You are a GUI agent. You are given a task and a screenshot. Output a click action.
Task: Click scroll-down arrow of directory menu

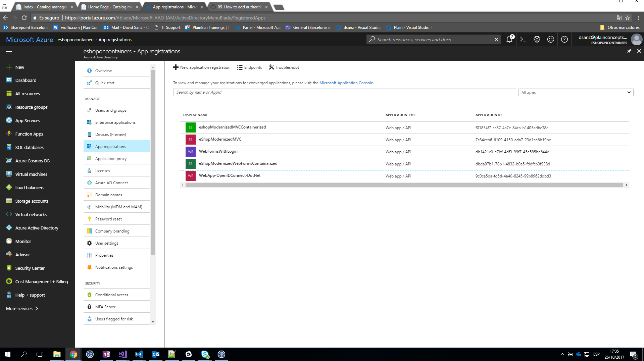tap(153, 322)
